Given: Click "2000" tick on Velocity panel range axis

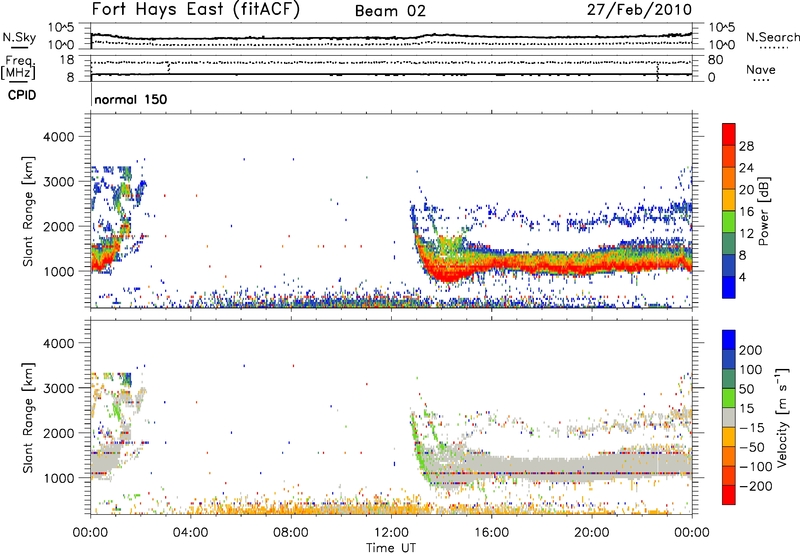Looking at the screenshot, I should [58, 433].
